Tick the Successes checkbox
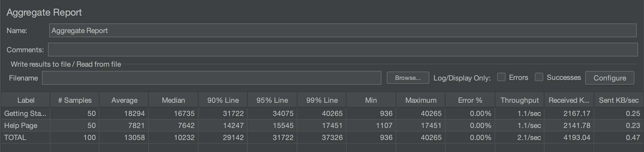644x152 pixels. (539, 77)
